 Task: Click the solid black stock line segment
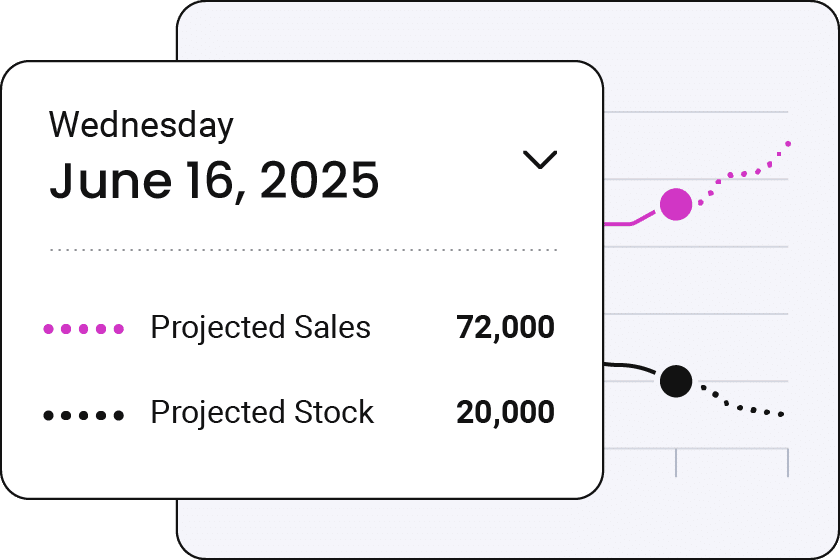pyautogui.click(x=630, y=368)
